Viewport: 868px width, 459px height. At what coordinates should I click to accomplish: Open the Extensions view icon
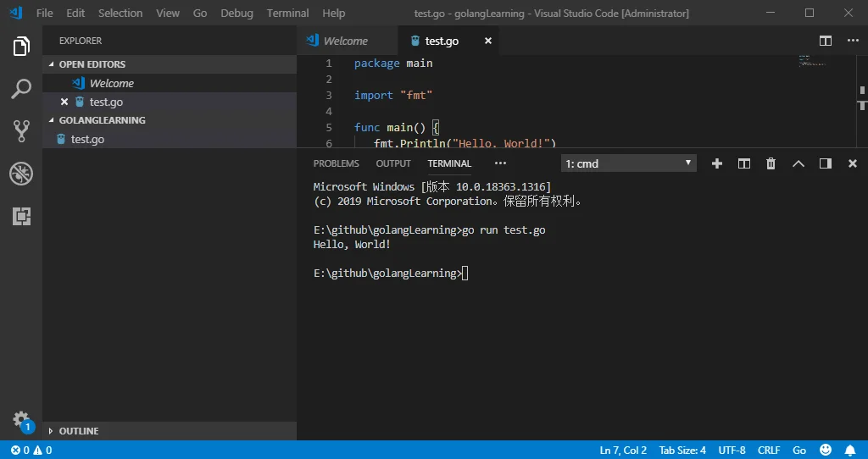pyautogui.click(x=21, y=216)
